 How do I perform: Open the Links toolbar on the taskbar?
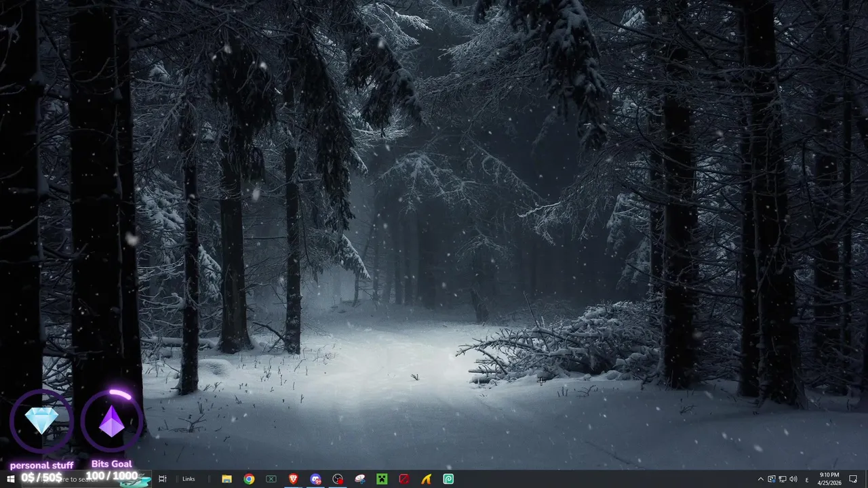[x=189, y=479]
